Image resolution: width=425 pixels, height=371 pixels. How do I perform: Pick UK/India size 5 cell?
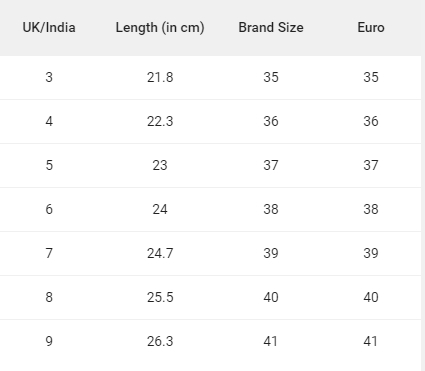point(49,165)
